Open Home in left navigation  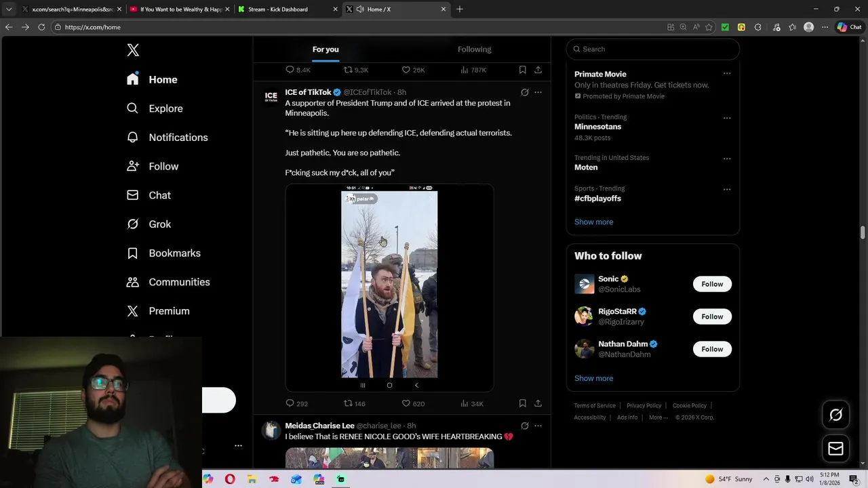152,79
